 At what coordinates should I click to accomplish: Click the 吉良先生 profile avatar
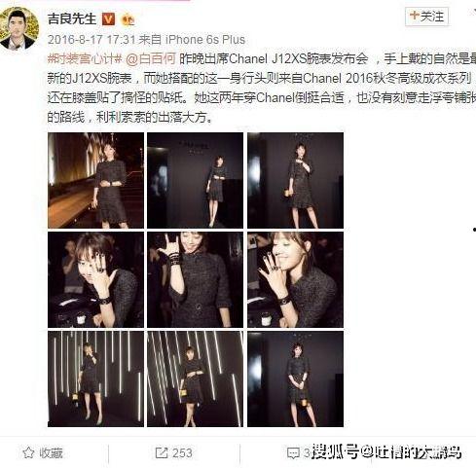pos(19,28)
